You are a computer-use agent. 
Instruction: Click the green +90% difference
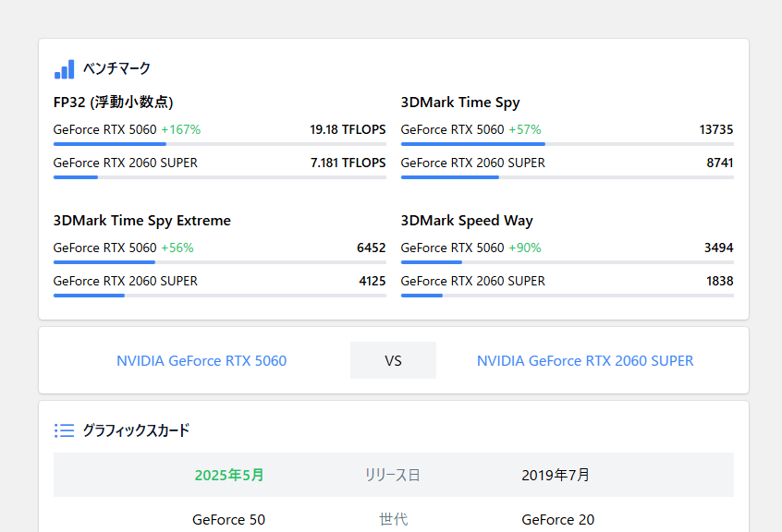coord(525,248)
